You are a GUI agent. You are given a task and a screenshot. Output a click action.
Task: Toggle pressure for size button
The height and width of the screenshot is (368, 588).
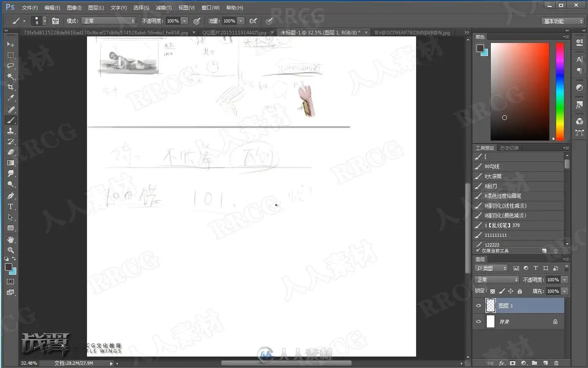coord(269,21)
